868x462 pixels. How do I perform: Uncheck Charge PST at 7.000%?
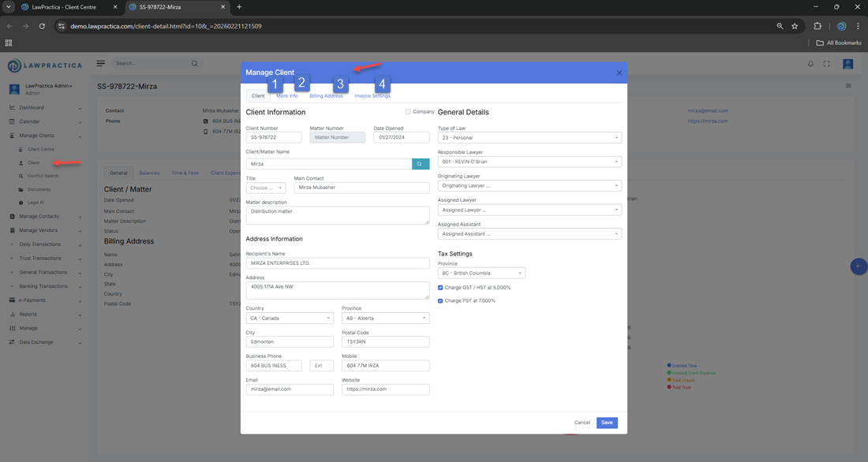tap(440, 300)
